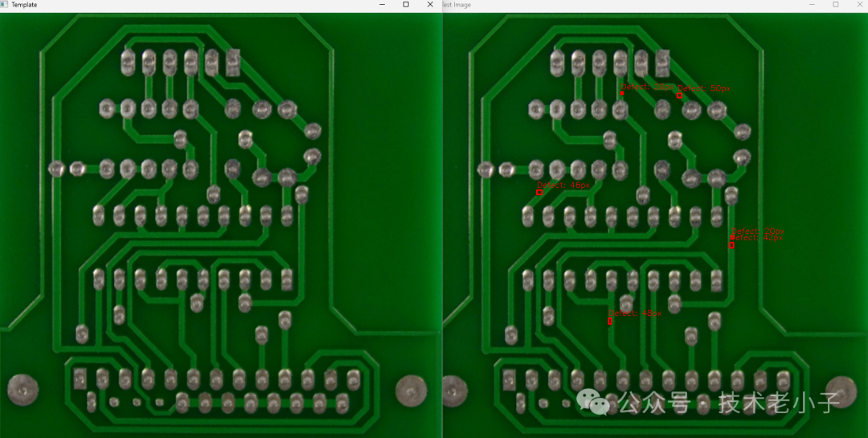This screenshot has width=868, height=438.
Task: Minimize the Test Image window
Action: point(811,5)
